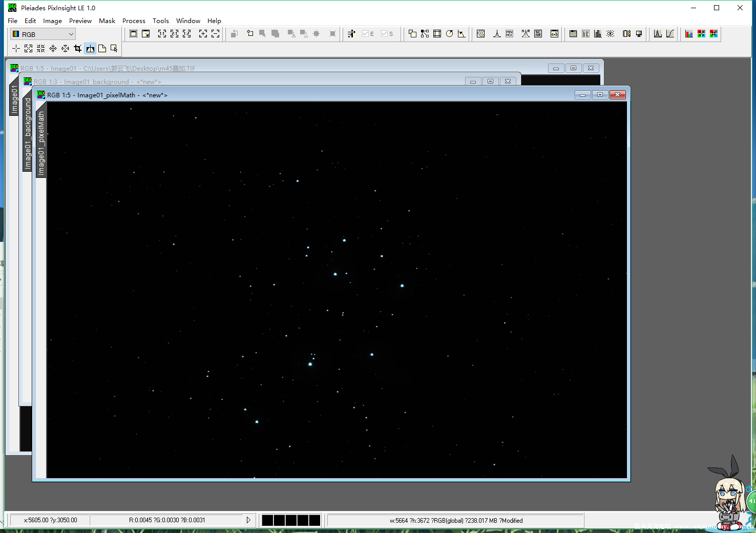
Task: Click the zoom in plus bracket icon
Action: tap(203, 34)
